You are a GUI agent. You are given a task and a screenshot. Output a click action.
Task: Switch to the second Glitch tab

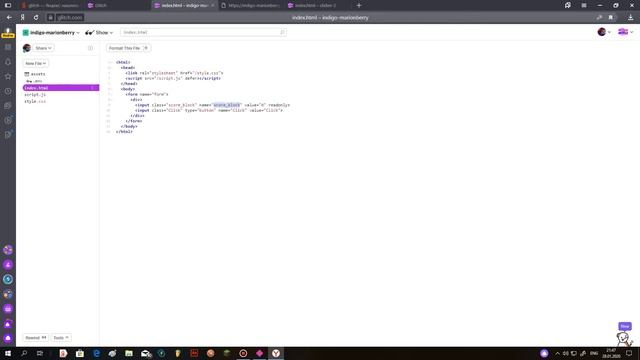116,5
